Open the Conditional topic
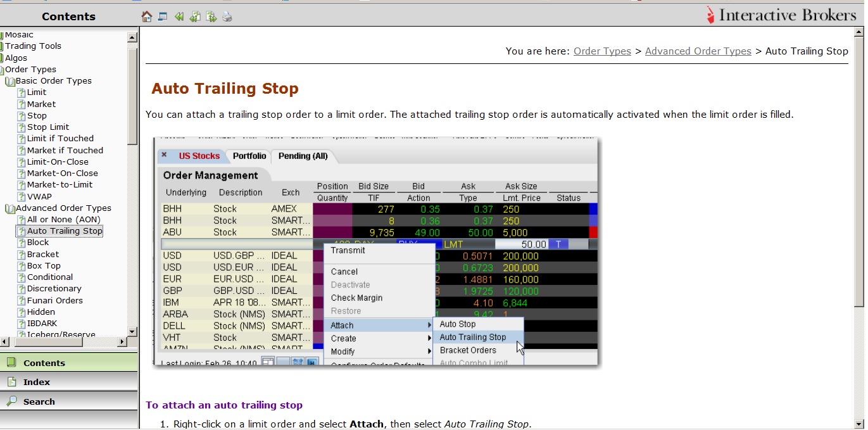This screenshot has height=430, width=868. [x=49, y=277]
